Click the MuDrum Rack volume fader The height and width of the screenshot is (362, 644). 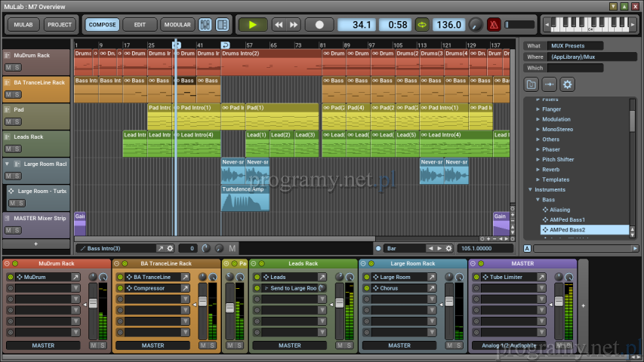pyautogui.click(x=94, y=303)
